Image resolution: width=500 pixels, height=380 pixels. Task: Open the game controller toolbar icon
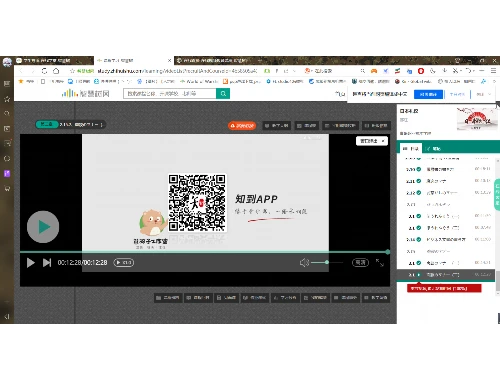coord(374,71)
